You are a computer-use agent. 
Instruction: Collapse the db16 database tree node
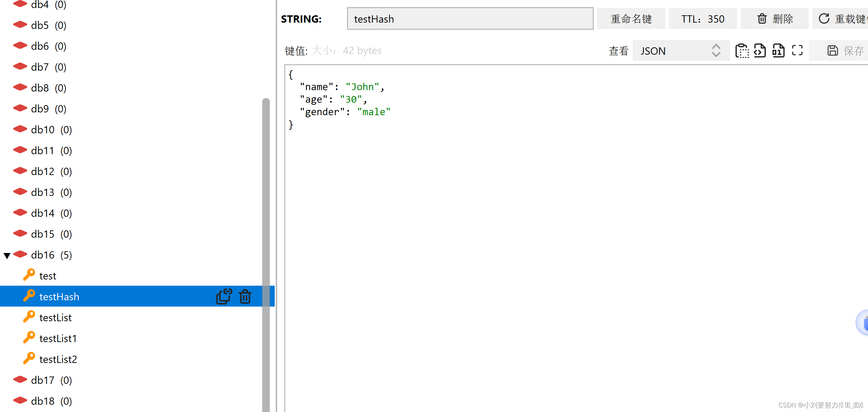tap(7, 256)
